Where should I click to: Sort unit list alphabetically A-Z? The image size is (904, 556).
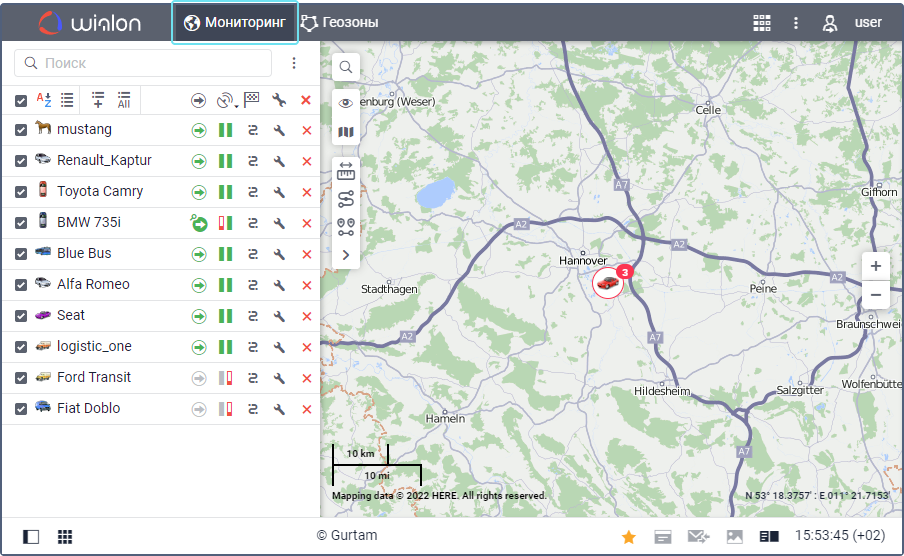coord(44,100)
